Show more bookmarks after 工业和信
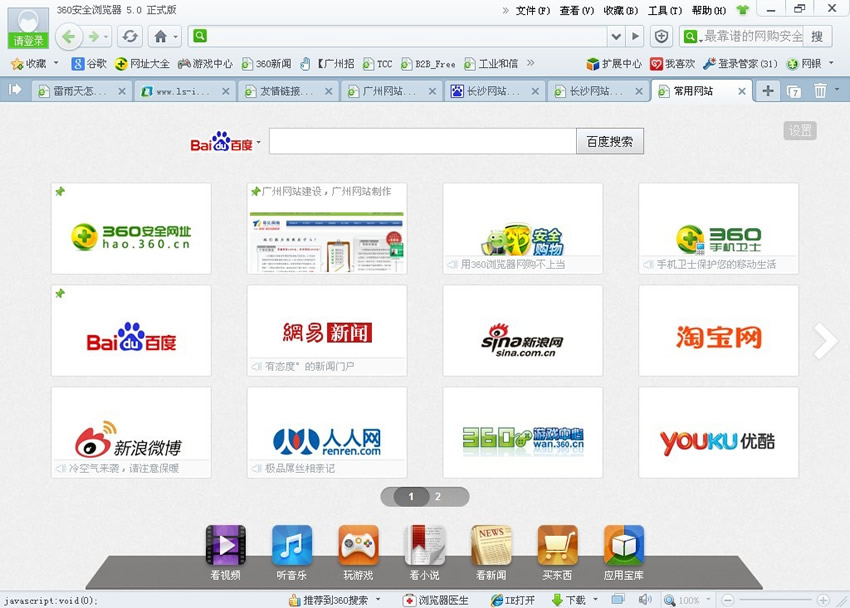 [x=531, y=63]
